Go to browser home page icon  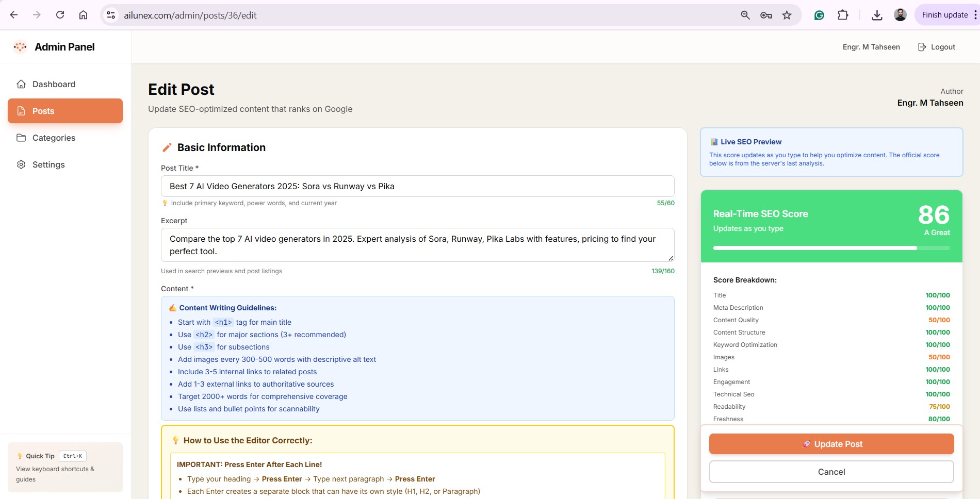pyautogui.click(x=83, y=15)
